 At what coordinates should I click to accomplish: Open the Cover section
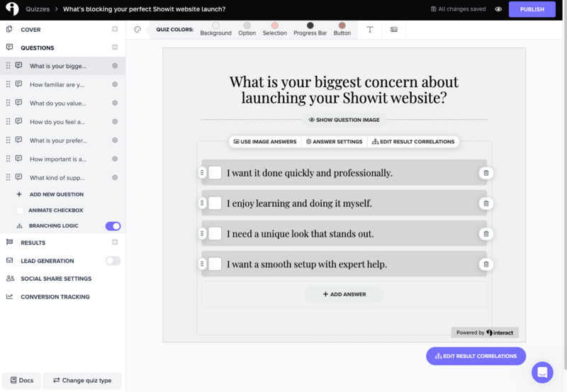pos(30,30)
